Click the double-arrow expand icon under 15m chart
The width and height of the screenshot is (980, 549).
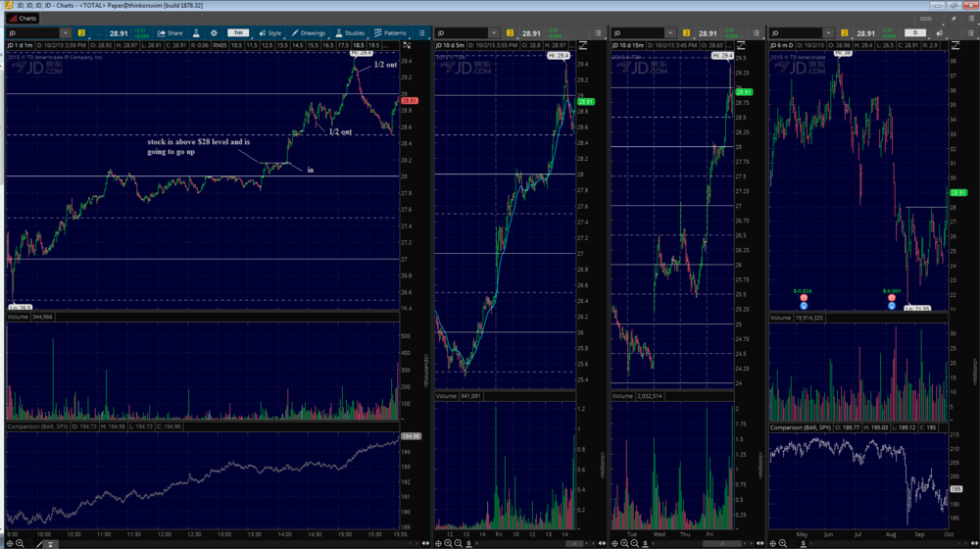[760, 543]
